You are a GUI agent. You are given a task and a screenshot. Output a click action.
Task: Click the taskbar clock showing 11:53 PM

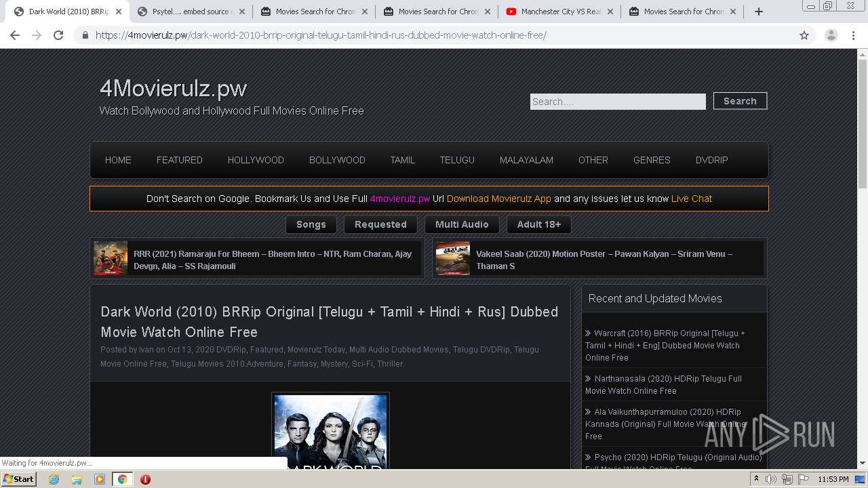point(833,479)
